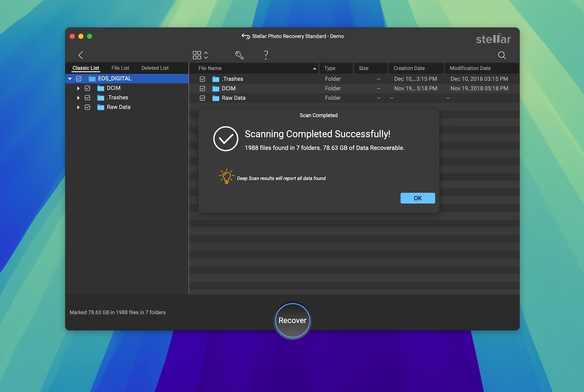Open the view mode dropdown arrows

[x=206, y=55]
